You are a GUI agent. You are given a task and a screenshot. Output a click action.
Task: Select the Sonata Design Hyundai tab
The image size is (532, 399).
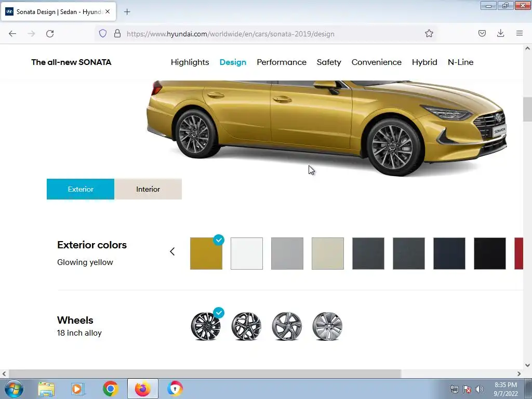58,12
